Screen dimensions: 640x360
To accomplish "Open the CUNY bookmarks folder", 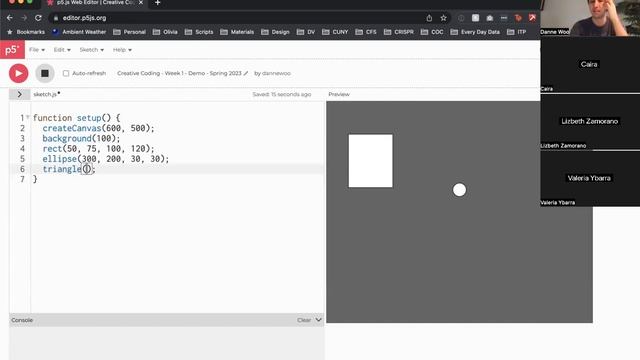I will 335,32.
